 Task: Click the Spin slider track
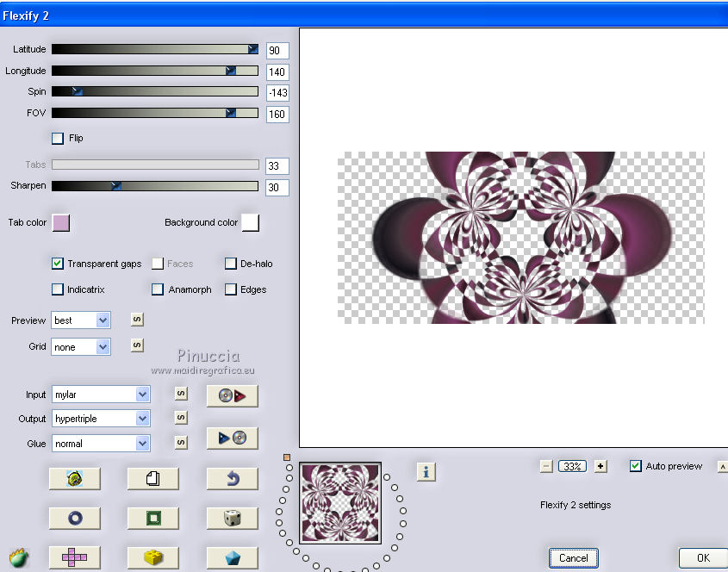(x=155, y=91)
